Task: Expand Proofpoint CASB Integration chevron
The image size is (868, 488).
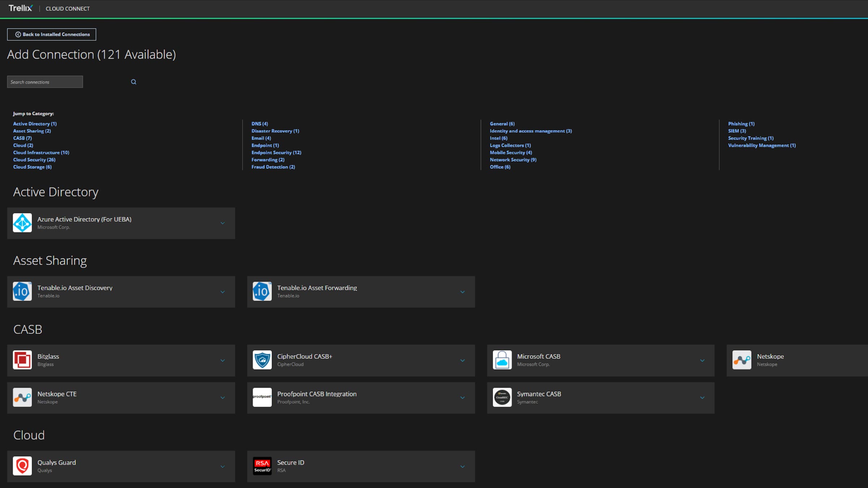Action: [463, 398]
